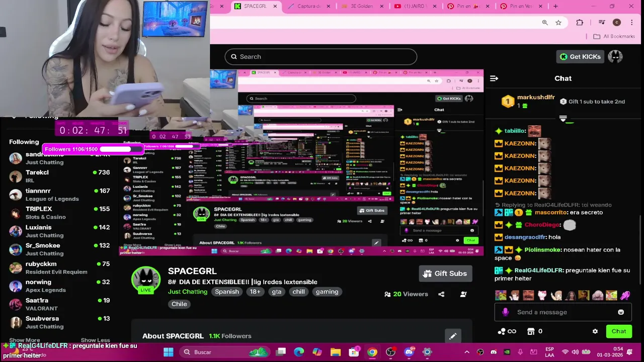
Task: Click the purple microphone icon in chat input
Action: point(505,312)
